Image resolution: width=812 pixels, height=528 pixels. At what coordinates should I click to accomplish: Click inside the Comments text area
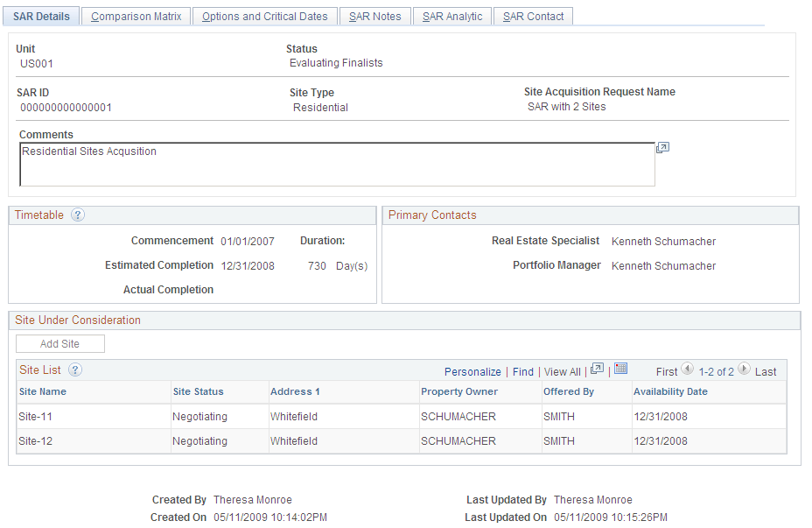(x=337, y=163)
